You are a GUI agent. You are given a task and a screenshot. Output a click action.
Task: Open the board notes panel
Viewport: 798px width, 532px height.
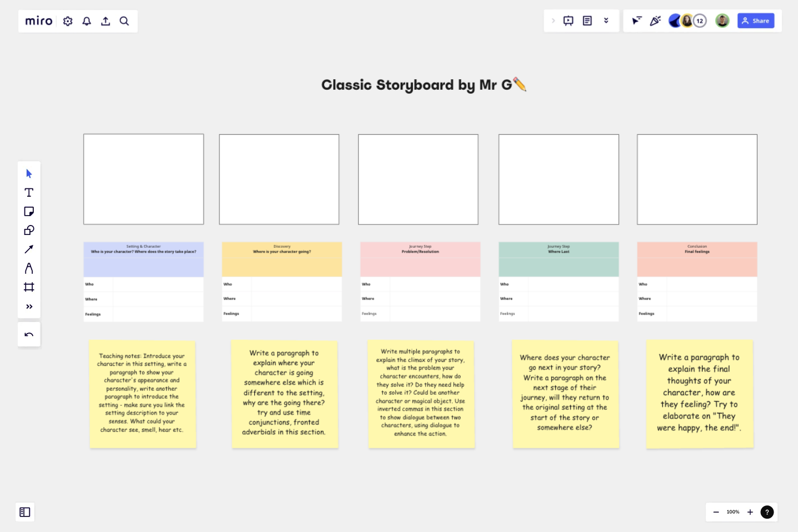(x=587, y=21)
